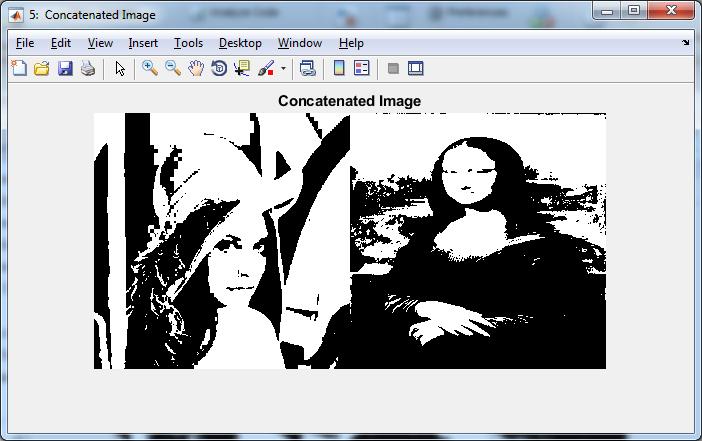The image size is (702, 441).
Task: Save the figure using floppy icon
Action: point(65,69)
